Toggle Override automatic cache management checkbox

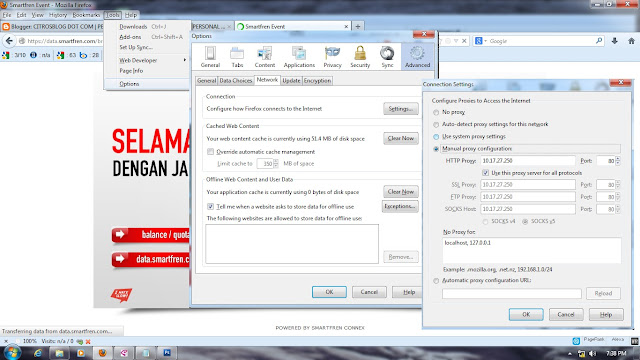click(210, 152)
